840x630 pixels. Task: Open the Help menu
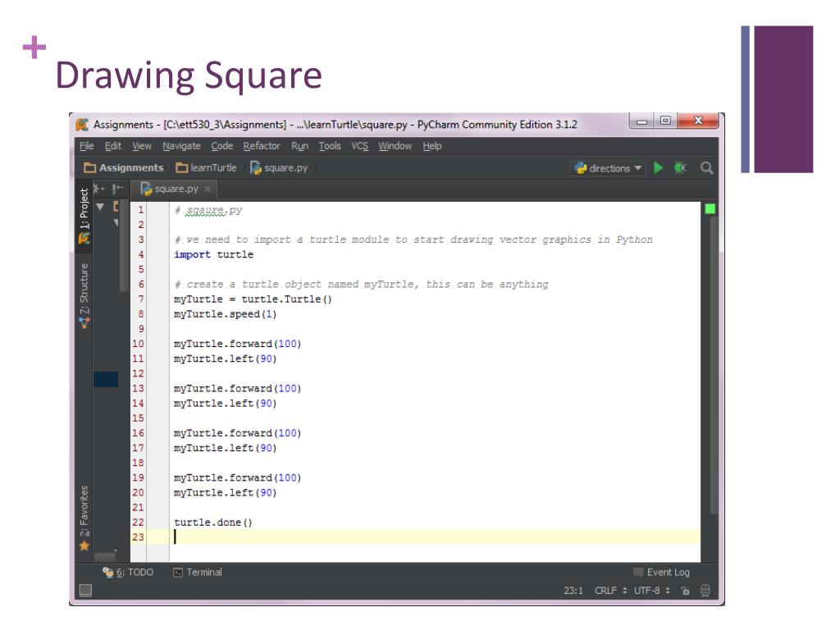coord(431,146)
